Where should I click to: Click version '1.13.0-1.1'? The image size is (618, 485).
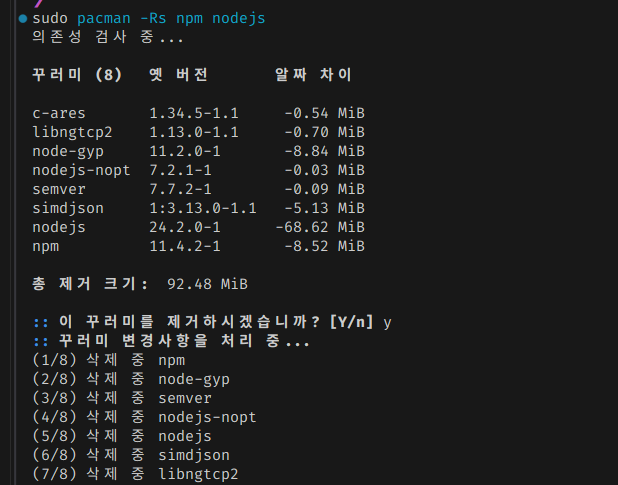pyautogui.click(x=194, y=132)
